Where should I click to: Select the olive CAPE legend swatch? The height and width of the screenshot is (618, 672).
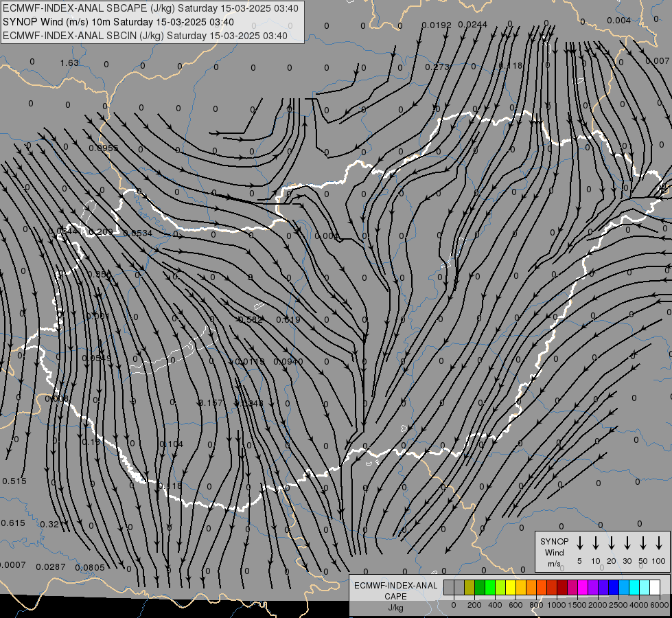[470, 587]
